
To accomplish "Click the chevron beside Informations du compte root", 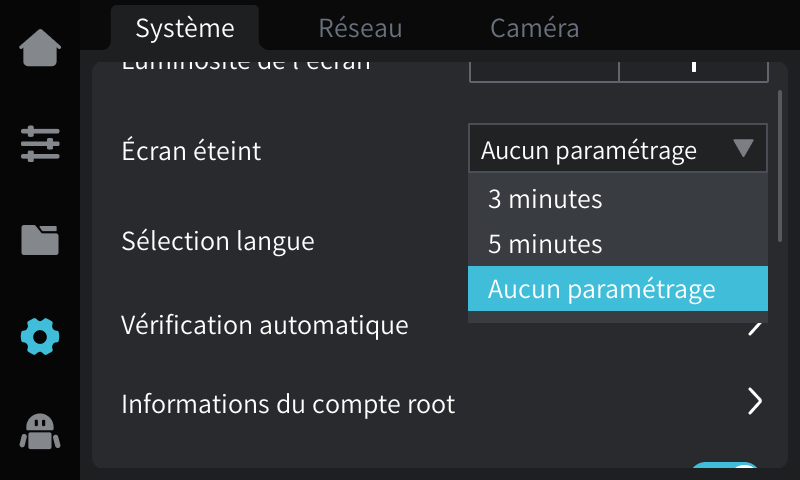I will tap(755, 401).
